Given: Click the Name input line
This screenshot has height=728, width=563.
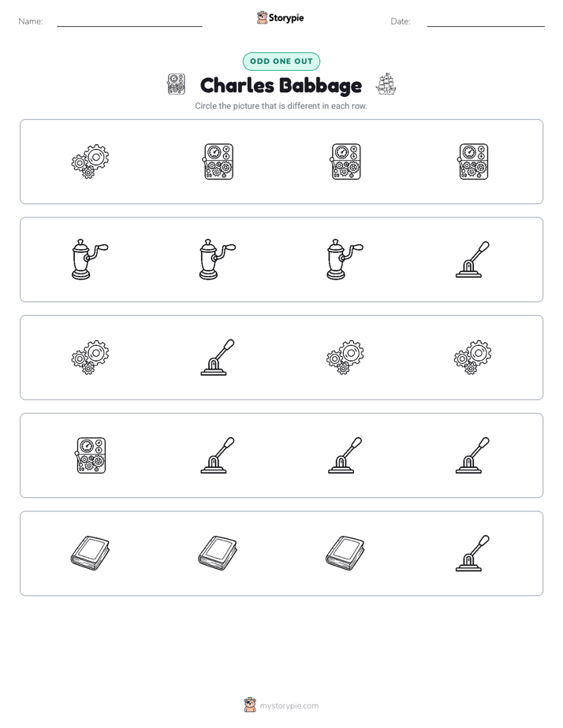Looking at the screenshot, I should tap(129, 22).
